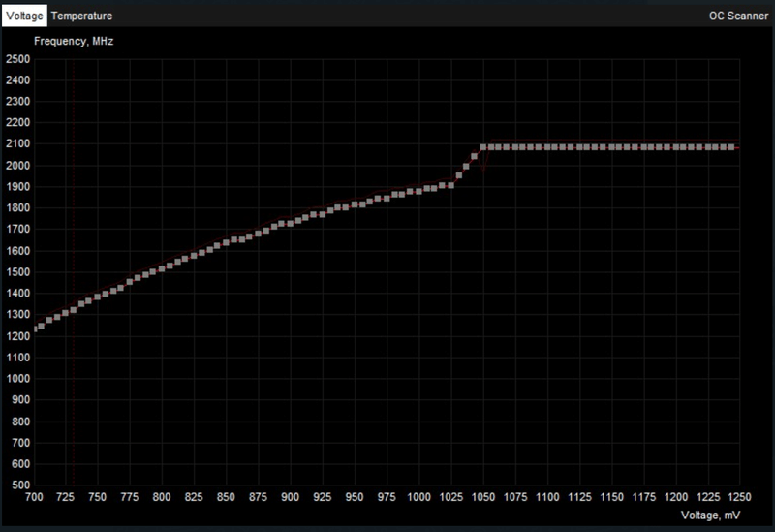775x532 pixels.
Task: Click the 2100 frequency axis label
Action: (17, 143)
